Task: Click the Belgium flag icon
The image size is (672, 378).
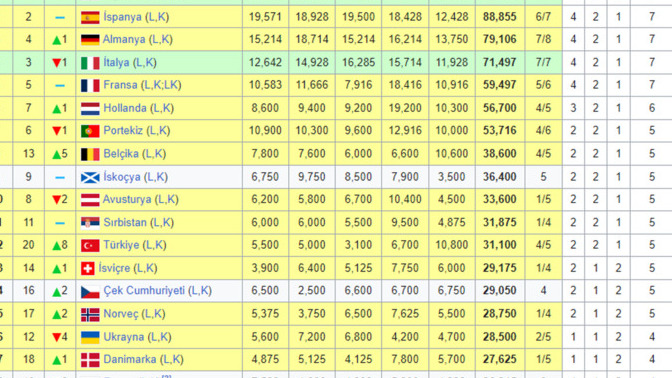Action: (90, 154)
